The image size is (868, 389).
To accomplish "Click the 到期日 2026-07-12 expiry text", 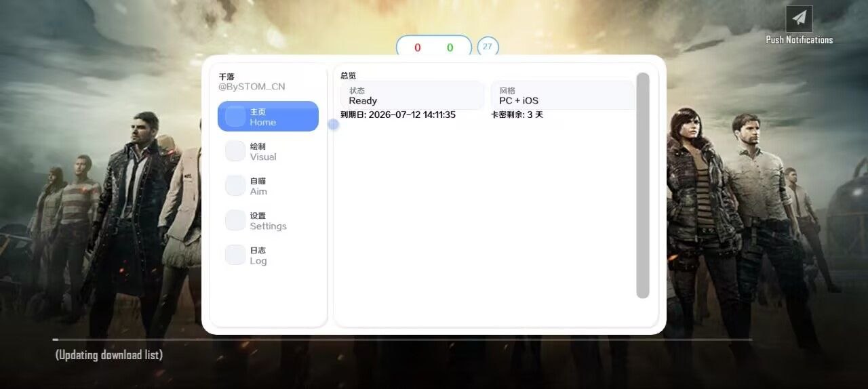I will pos(398,115).
